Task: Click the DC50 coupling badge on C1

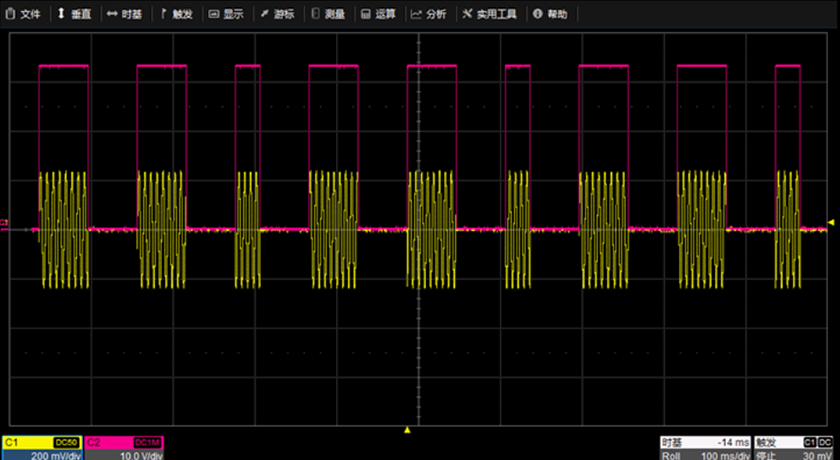Action: coord(66,441)
